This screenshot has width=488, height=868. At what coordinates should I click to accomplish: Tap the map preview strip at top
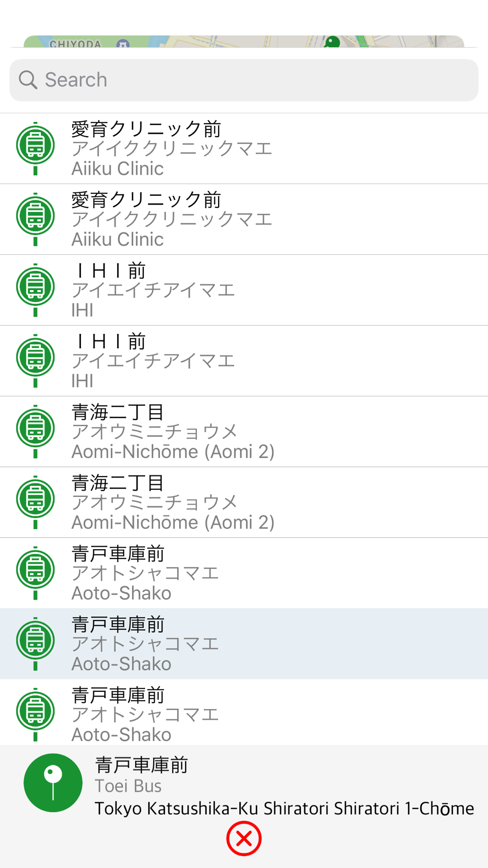[x=244, y=41]
